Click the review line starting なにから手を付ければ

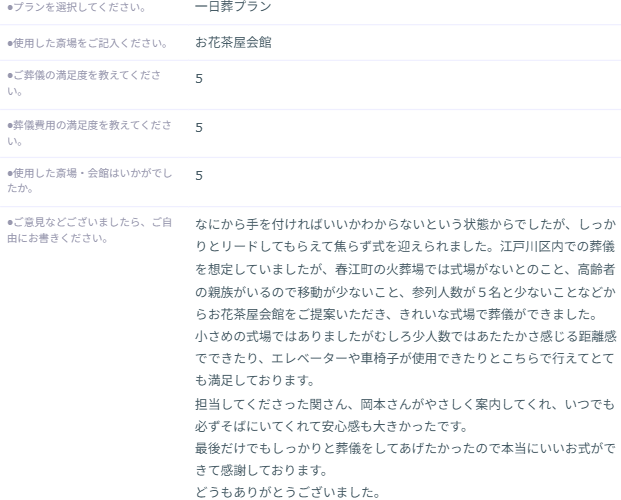[x=406, y=225]
